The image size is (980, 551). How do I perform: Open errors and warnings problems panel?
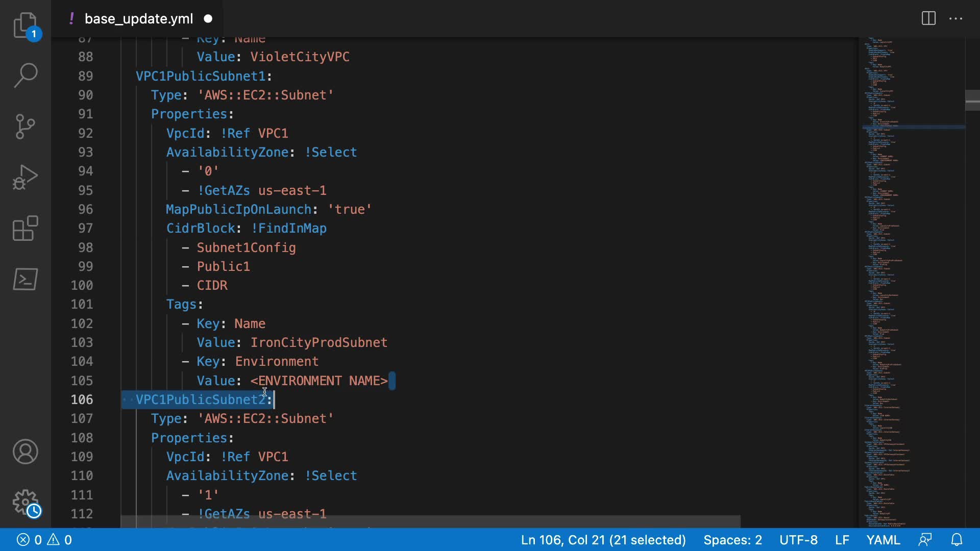[x=44, y=540]
